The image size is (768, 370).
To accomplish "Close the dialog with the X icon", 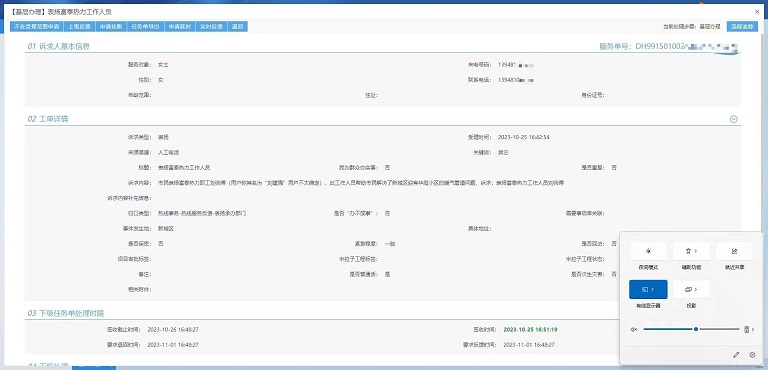I will (757, 11).
